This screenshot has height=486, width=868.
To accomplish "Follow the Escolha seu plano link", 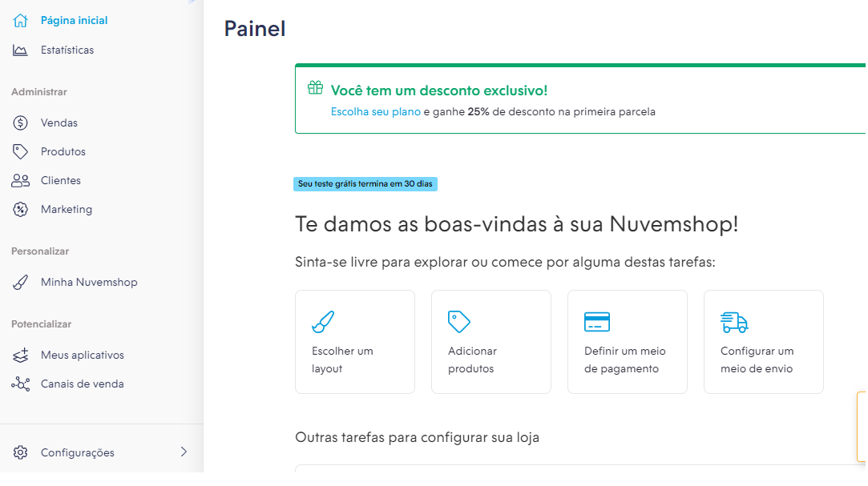I will tap(375, 111).
